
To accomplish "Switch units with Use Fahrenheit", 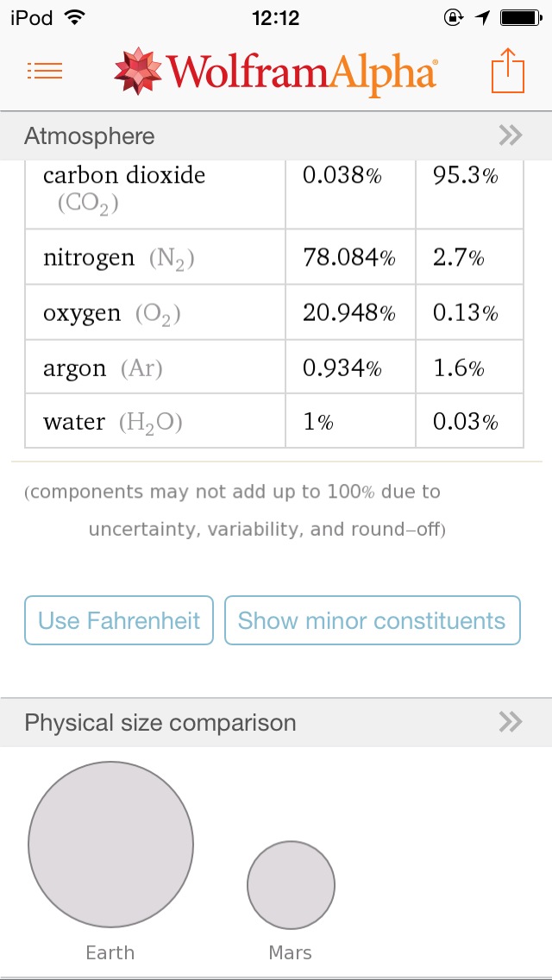I will coord(119,620).
